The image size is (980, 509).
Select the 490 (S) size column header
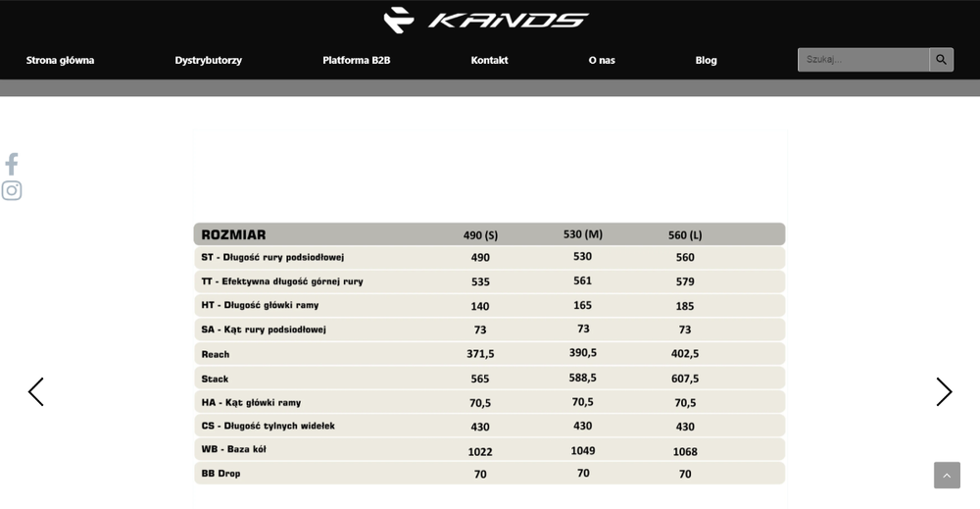click(480, 235)
